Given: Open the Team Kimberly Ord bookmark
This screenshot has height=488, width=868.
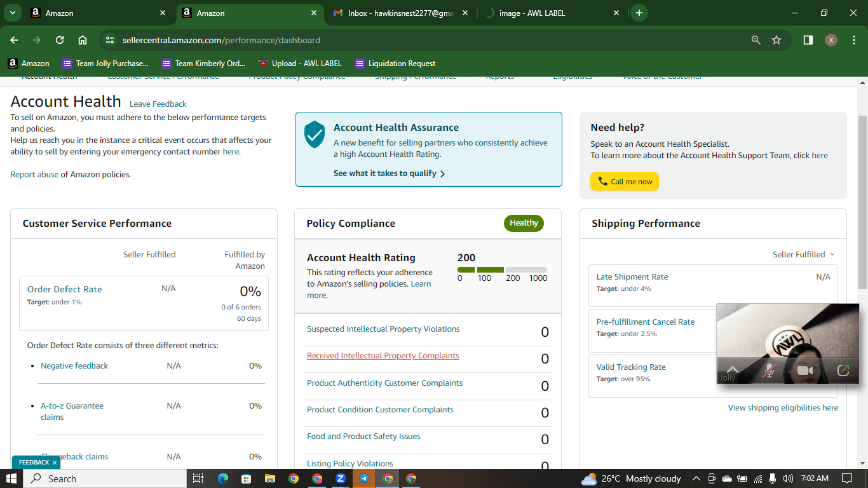Looking at the screenshot, I should pos(204,64).
